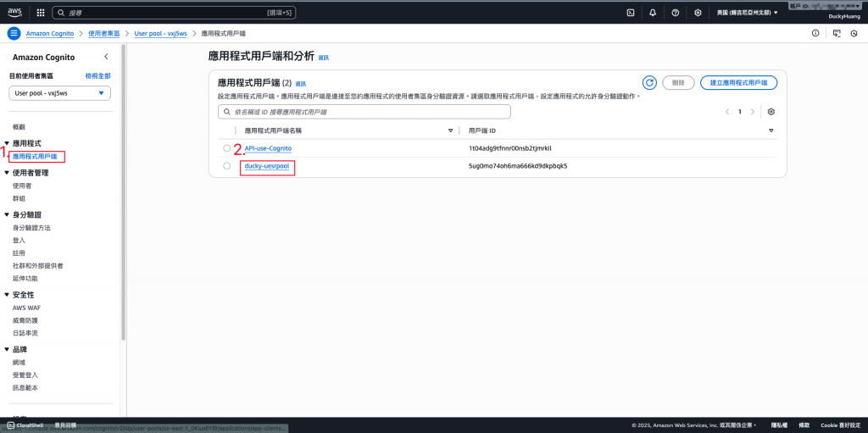Click 使用者集區 breadcrumb link
This screenshot has width=868, height=433.
[104, 33]
